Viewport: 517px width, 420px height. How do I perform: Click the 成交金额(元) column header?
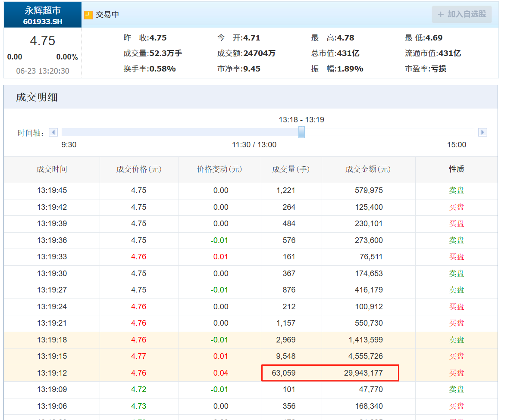tap(368, 169)
